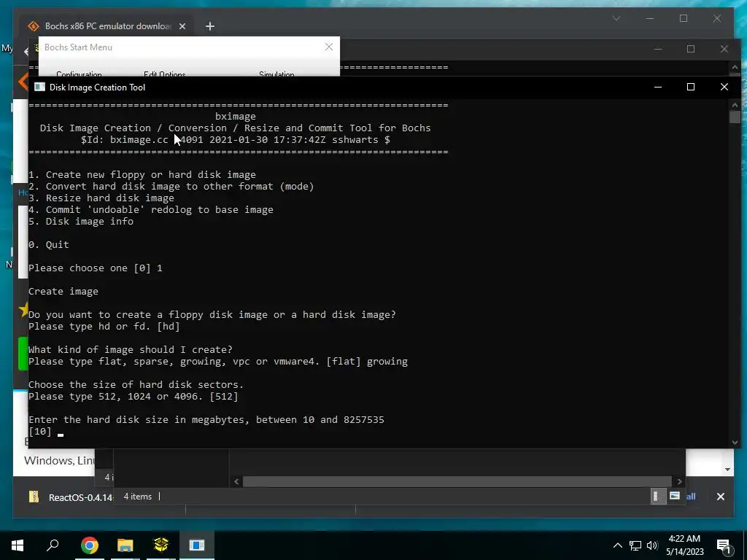This screenshot has width=747, height=560.
Task: Click the ReactOS-0.4.14 download file icon
Action: [34, 497]
